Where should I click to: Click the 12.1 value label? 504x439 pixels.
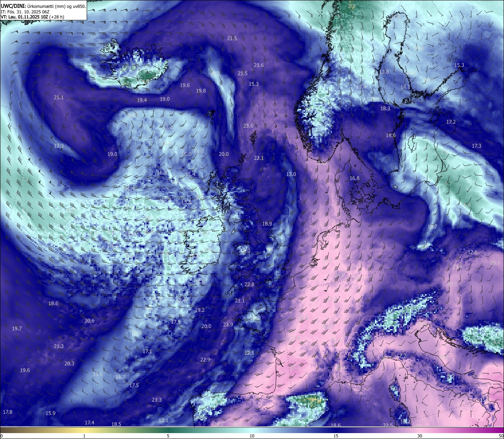tap(163, 420)
